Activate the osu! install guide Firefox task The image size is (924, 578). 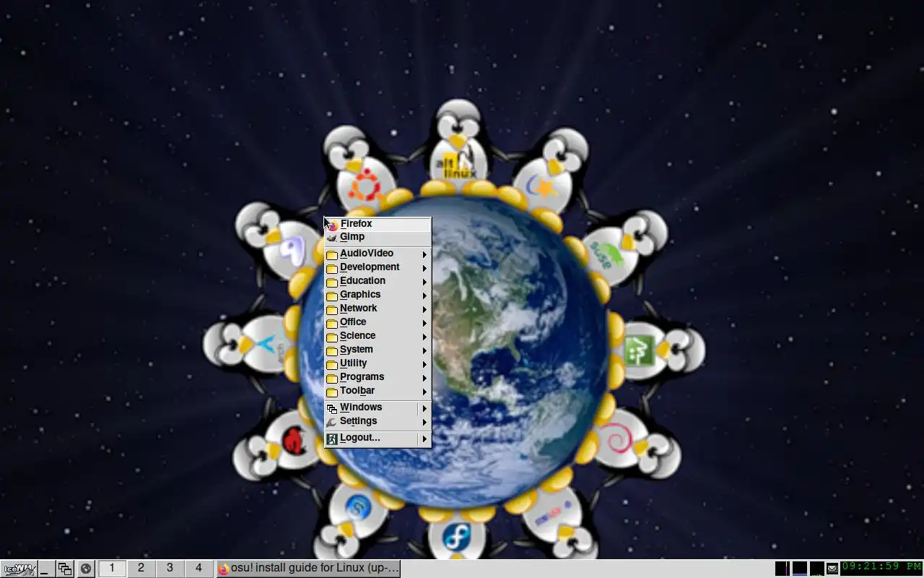pos(308,569)
